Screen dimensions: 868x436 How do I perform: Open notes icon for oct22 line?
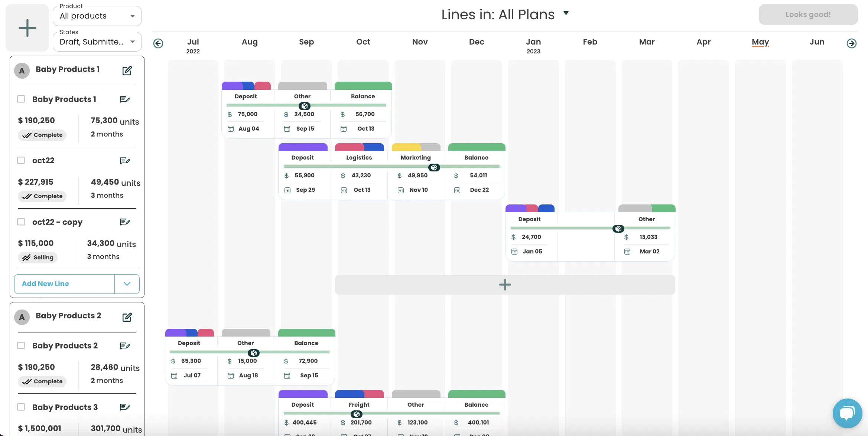pyautogui.click(x=125, y=161)
